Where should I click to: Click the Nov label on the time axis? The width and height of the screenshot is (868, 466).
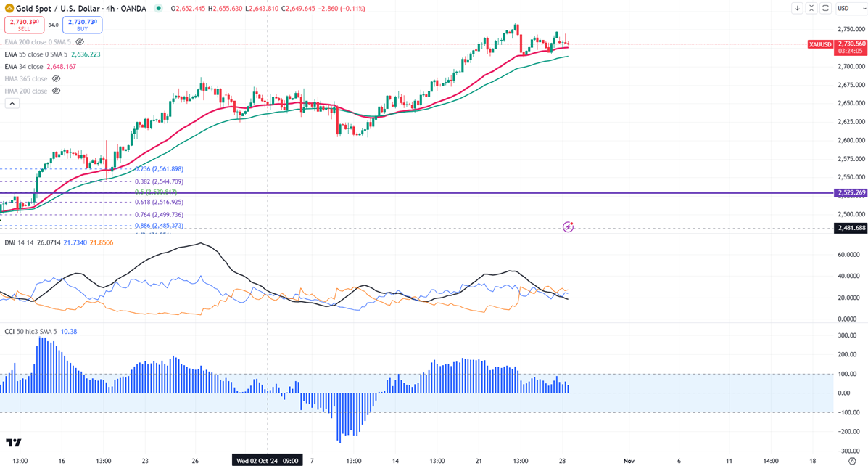point(629,460)
